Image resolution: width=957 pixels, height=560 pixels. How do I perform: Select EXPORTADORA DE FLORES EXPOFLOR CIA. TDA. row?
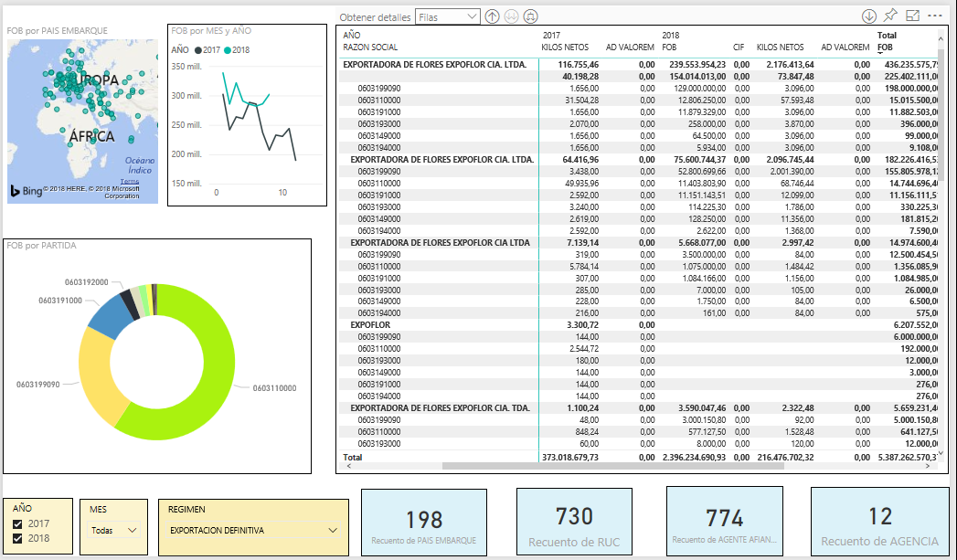click(x=440, y=408)
